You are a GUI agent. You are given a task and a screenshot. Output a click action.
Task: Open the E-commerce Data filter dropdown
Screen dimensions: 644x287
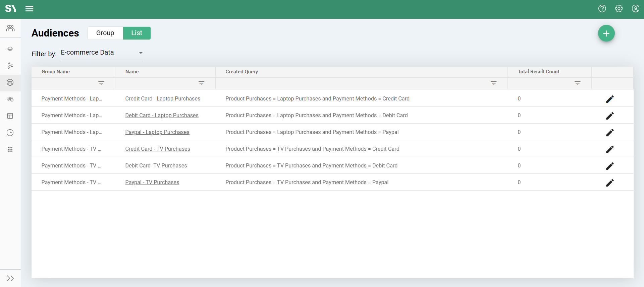(102, 53)
